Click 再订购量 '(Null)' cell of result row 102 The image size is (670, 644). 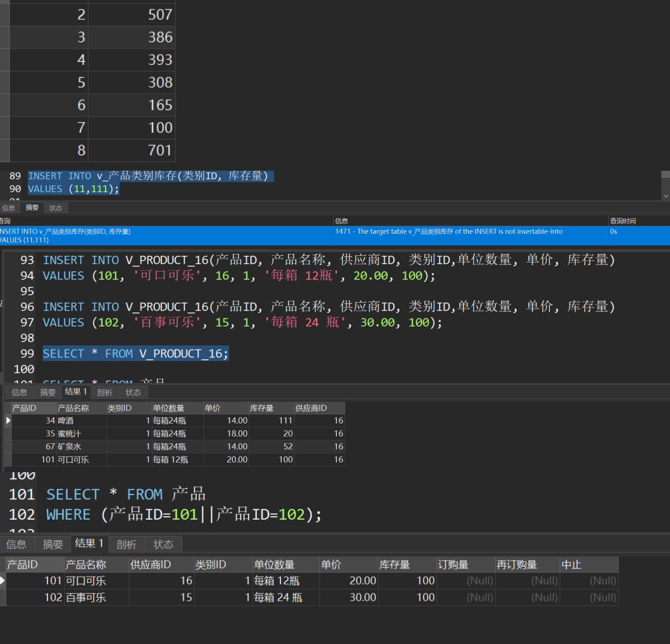pos(527,597)
